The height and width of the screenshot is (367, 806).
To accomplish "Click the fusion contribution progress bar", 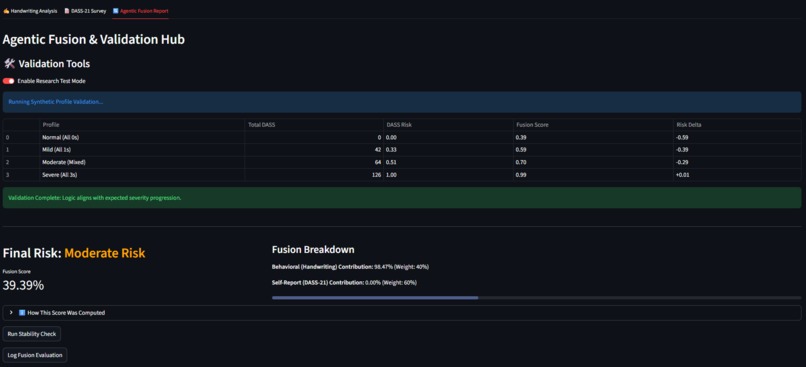I will pyautogui.click(x=537, y=298).
